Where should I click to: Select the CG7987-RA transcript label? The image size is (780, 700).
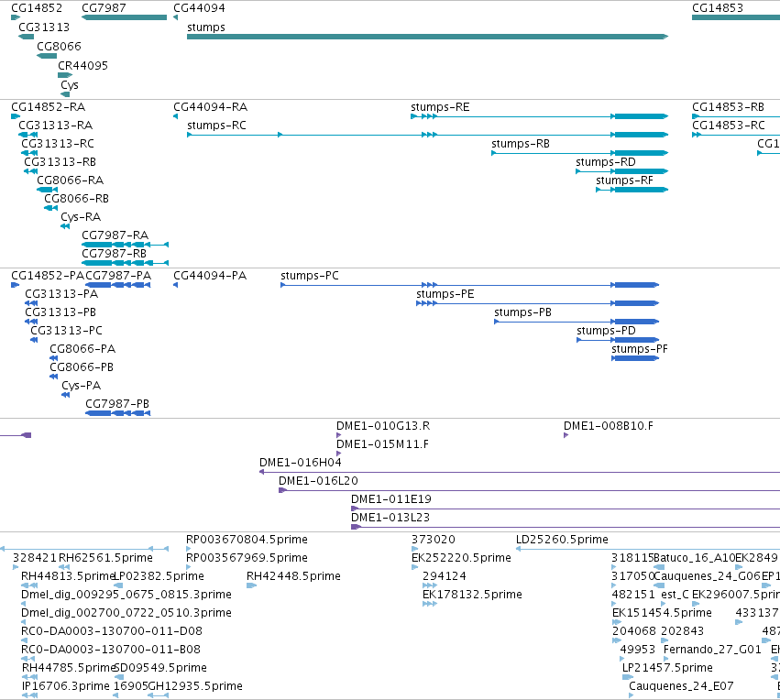[x=115, y=235]
